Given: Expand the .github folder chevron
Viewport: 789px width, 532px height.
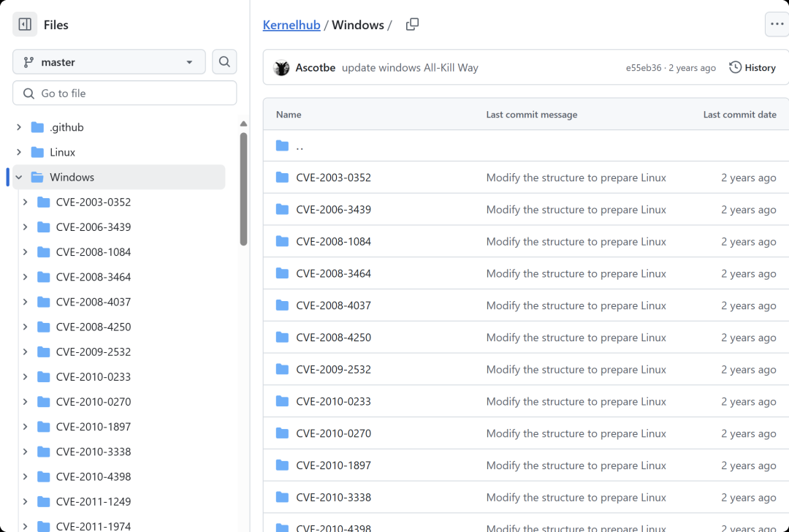Looking at the screenshot, I should coord(19,127).
